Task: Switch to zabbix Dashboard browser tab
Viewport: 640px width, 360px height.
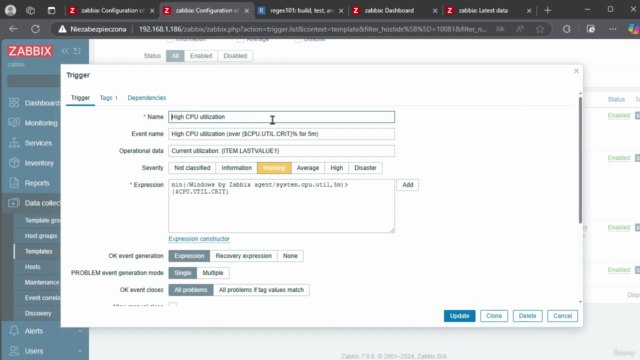Action: click(389, 11)
